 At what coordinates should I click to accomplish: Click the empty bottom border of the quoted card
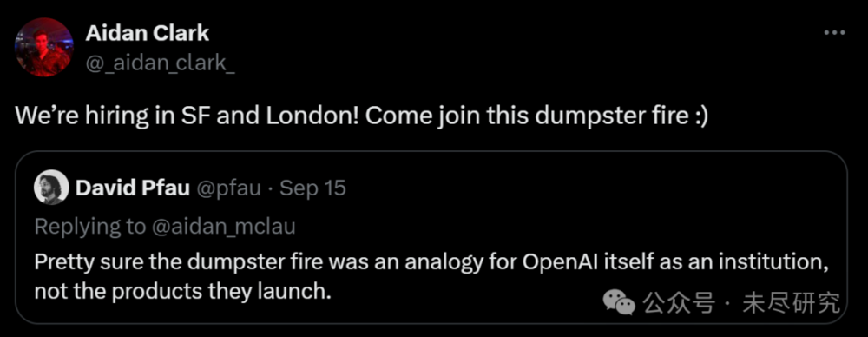click(x=431, y=323)
